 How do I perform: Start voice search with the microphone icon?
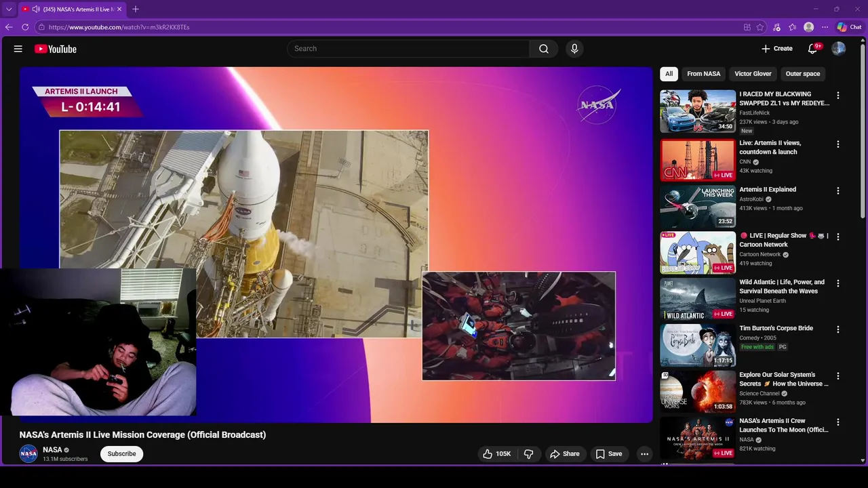pos(574,49)
